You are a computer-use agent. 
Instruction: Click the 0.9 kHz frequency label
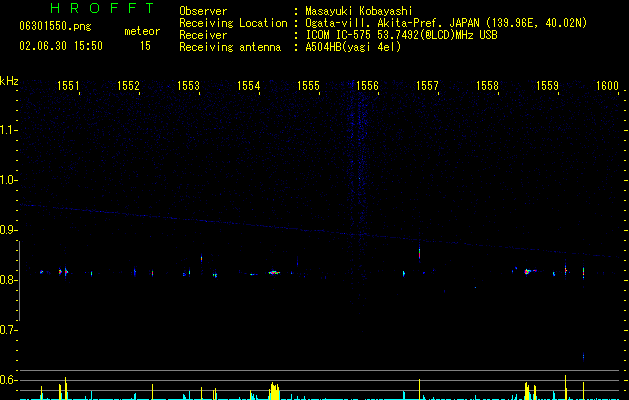click(x=8, y=230)
